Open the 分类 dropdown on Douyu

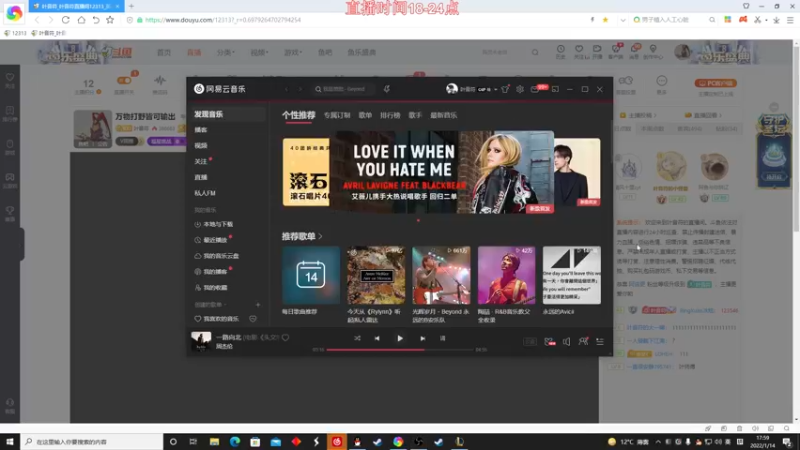pyautogui.click(x=225, y=53)
